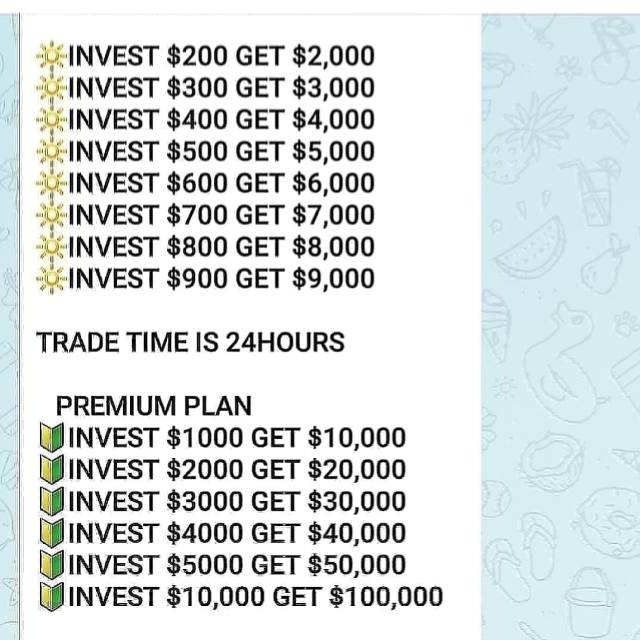Viewport: 640px width, 640px height.
Task: Select the "TRADE TIME IS 24HOURS" text
Action: coord(190,342)
